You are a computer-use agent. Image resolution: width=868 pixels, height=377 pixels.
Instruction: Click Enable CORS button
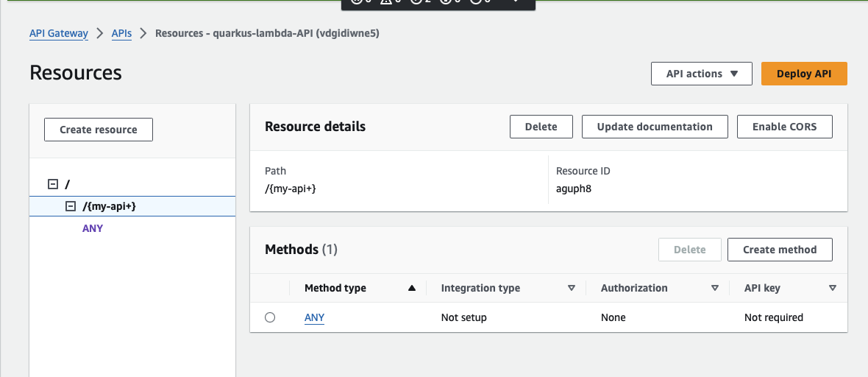(784, 127)
